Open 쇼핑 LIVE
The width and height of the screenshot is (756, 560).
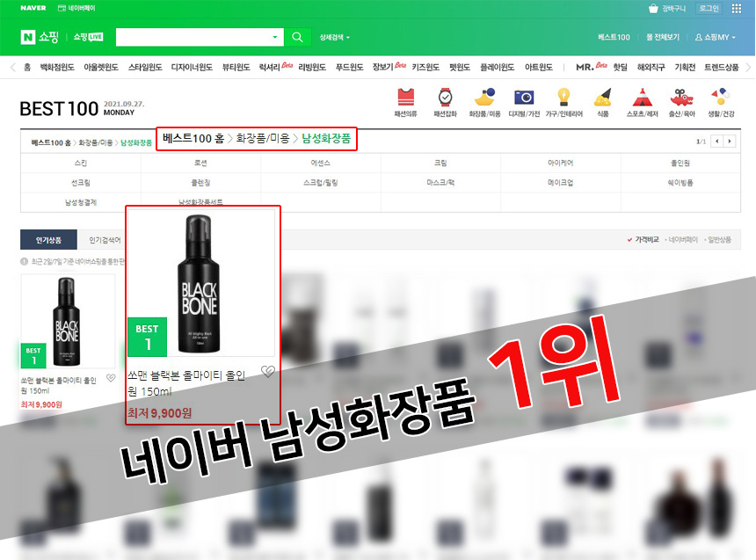pyautogui.click(x=88, y=37)
